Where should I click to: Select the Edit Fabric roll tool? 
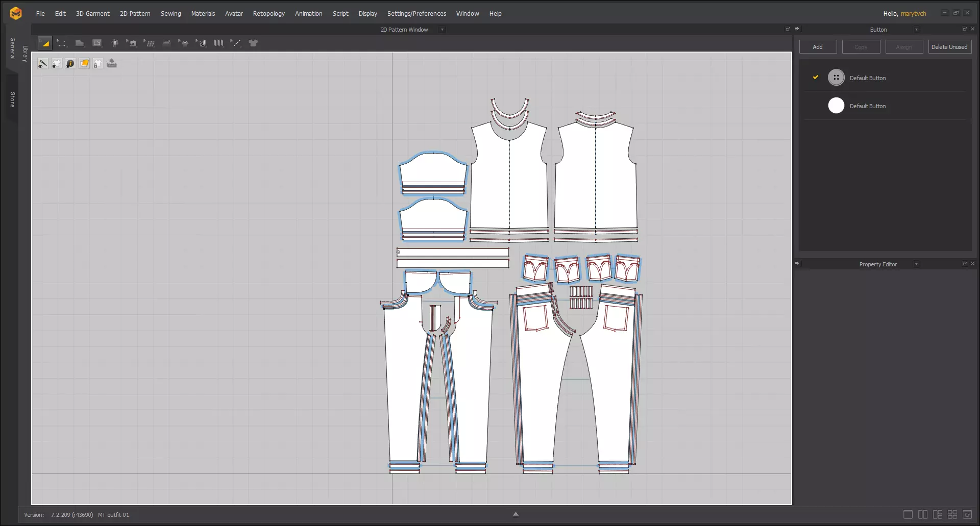pos(201,43)
